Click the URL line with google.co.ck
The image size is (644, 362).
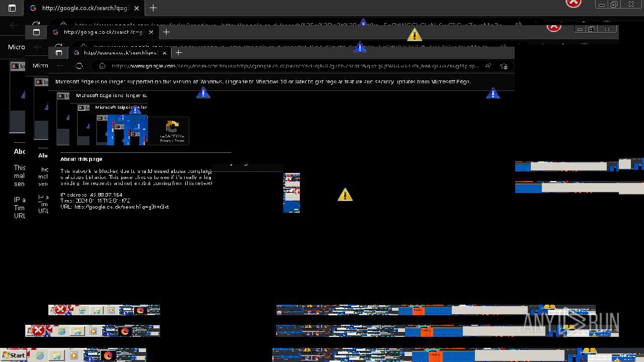114,207
